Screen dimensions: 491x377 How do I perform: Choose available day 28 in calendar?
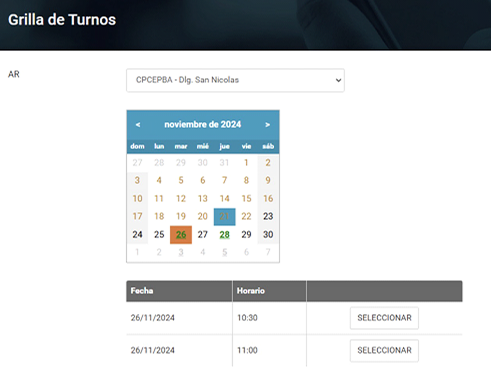tap(224, 235)
